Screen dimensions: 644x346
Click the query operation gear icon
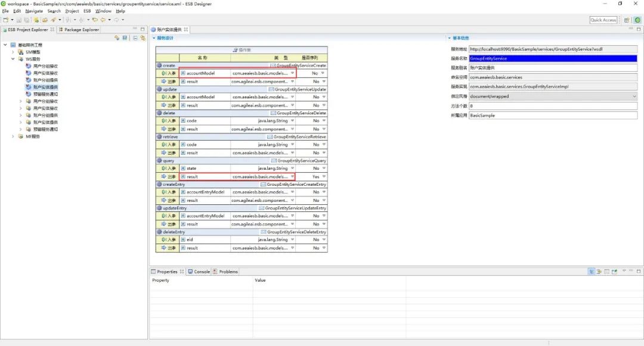(x=159, y=161)
